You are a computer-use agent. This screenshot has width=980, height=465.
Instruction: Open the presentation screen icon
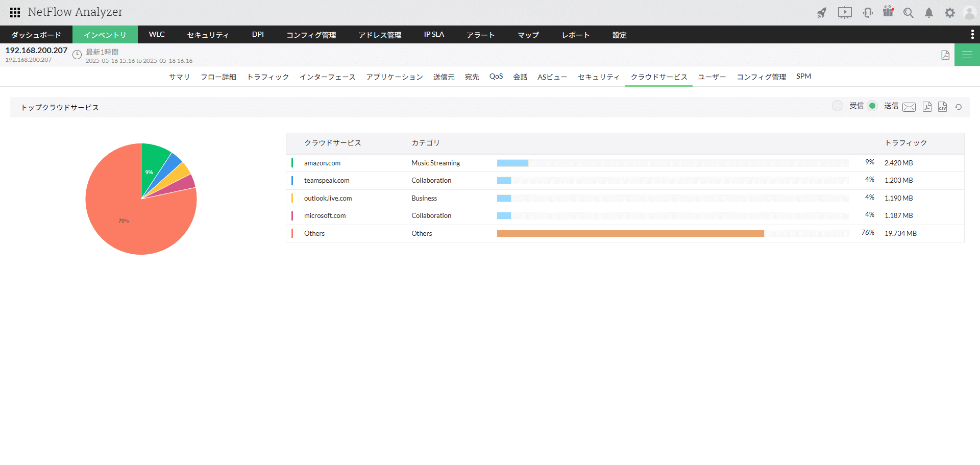coord(845,13)
